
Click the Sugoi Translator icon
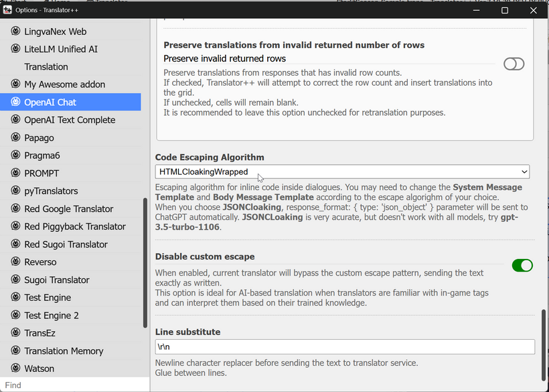tap(15, 280)
